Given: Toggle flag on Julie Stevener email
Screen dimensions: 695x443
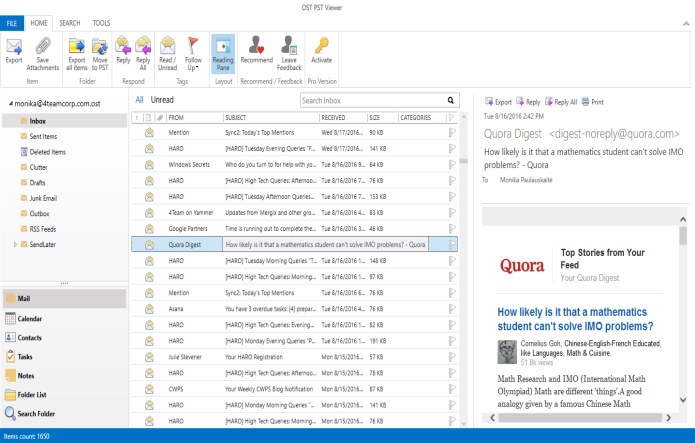Looking at the screenshot, I should coord(452,357).
